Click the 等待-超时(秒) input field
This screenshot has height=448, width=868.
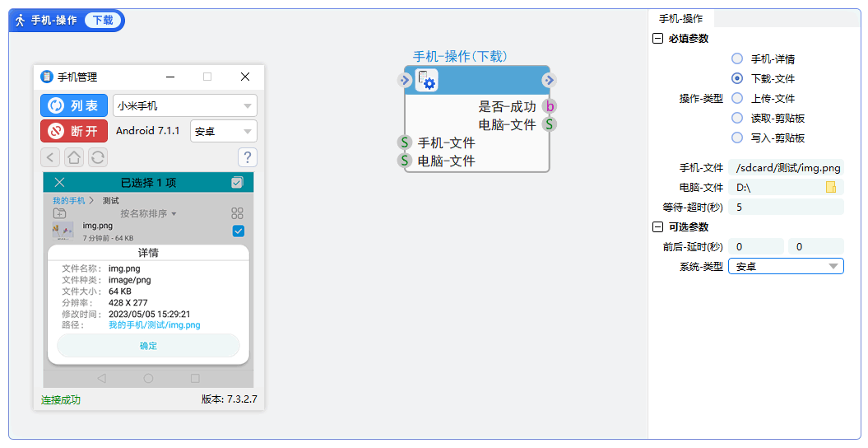pyautogui.click(x=786, y=208)
